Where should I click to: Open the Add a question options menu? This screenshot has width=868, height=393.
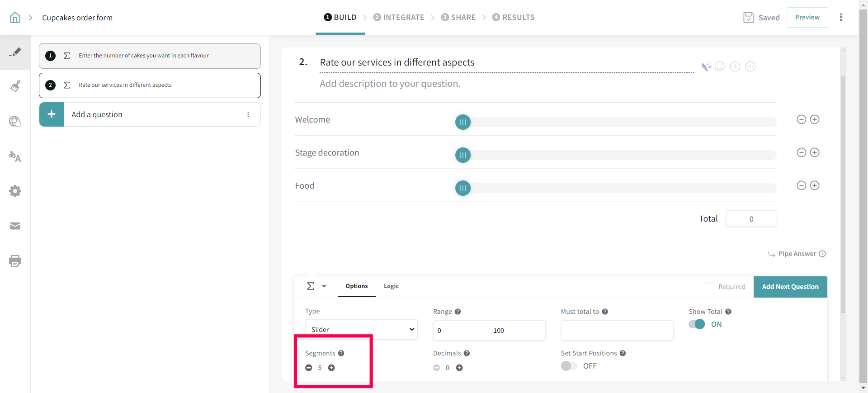coord(248,114)
